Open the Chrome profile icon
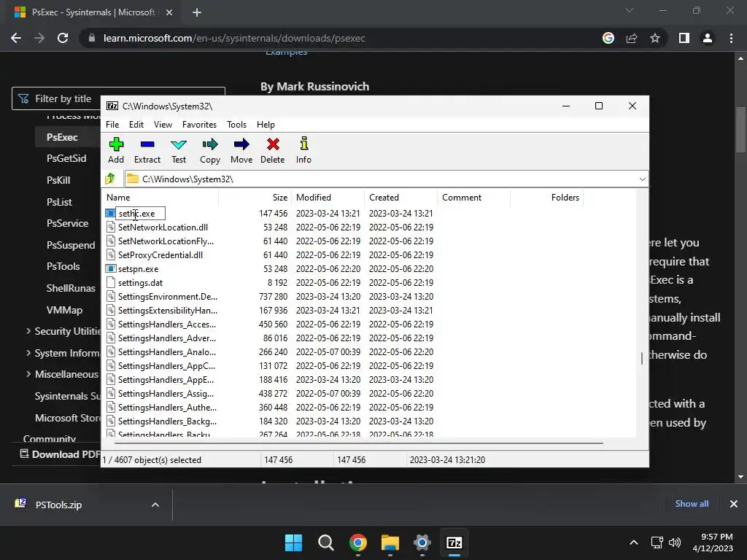Screen dimensions: 747x560 tap(708, 38)
